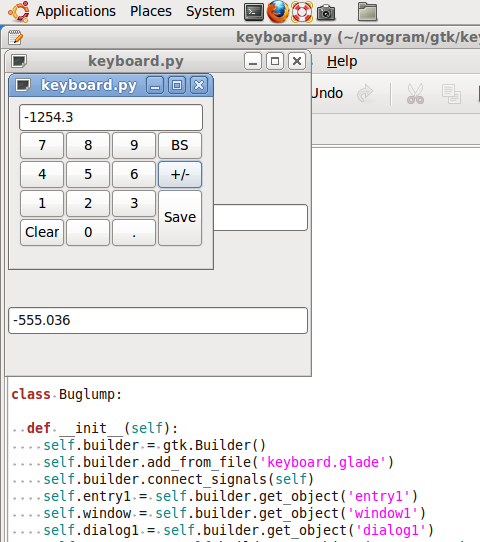Image resolution: width=480 pixels, height=542 pixels.
Task: Close the inner keypad dialog
Action: point(199,85)
